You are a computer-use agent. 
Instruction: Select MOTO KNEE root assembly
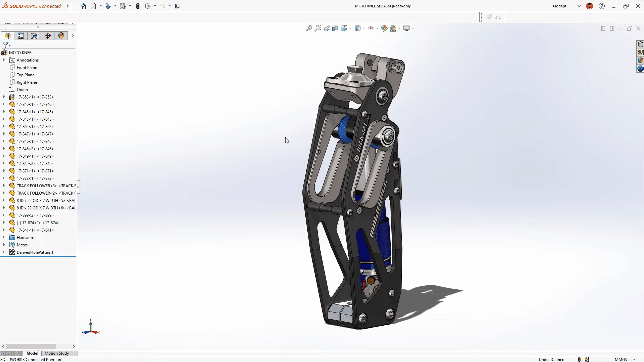pos(20,53)
